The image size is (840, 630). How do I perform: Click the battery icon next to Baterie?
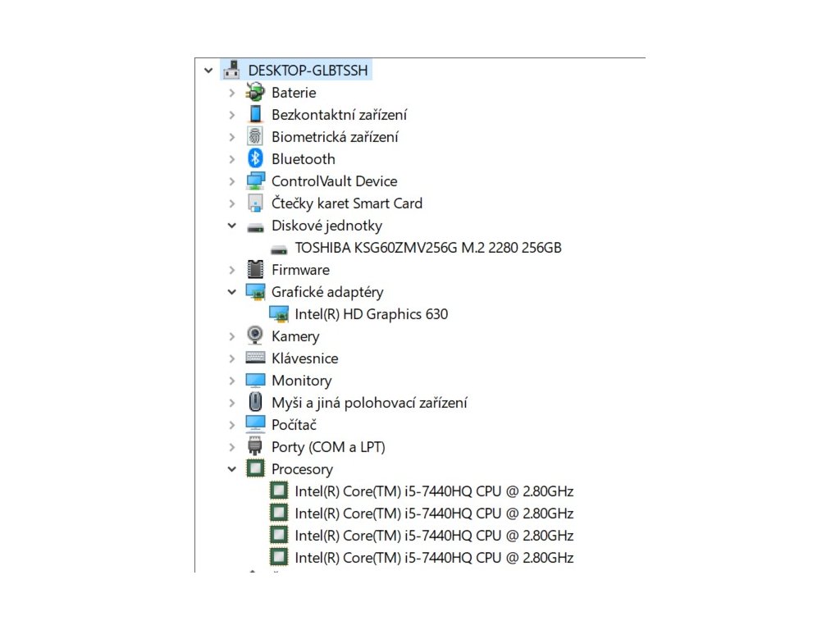(x=256, y=92)
